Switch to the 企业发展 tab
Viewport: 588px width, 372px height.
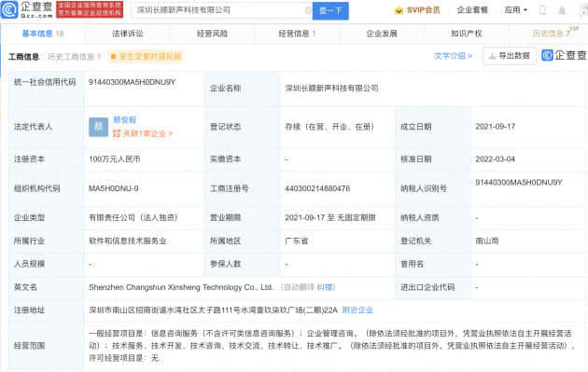pos(382,34)
